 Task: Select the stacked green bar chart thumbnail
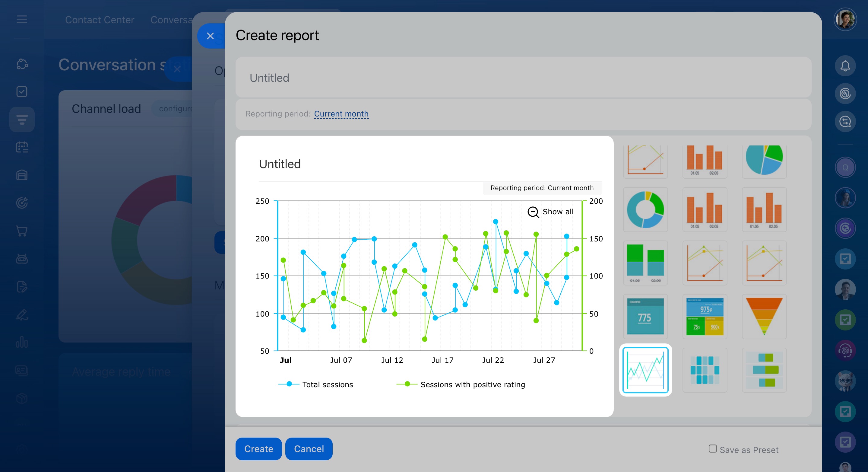pyautogui.click(x=645, y=263)
